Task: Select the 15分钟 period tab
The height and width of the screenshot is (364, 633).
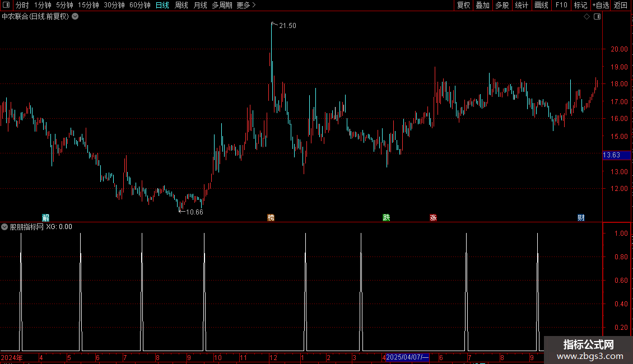Action: point(89,5)
